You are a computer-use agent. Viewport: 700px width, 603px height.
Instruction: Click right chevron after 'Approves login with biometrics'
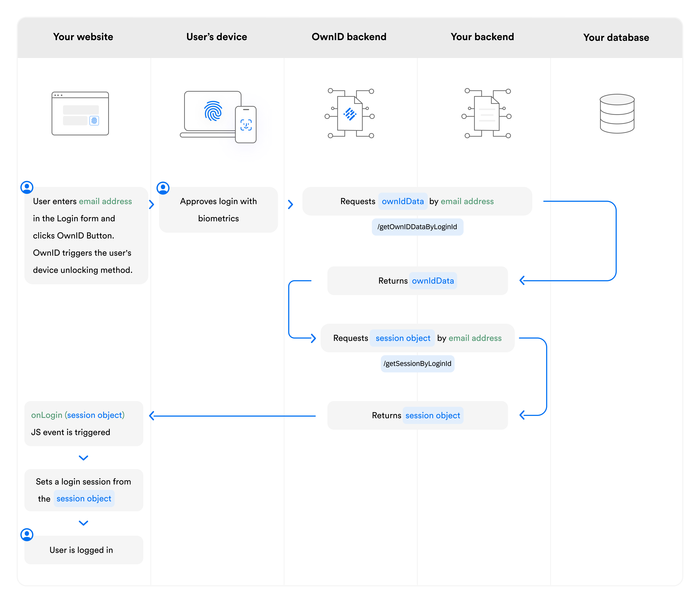290,204
